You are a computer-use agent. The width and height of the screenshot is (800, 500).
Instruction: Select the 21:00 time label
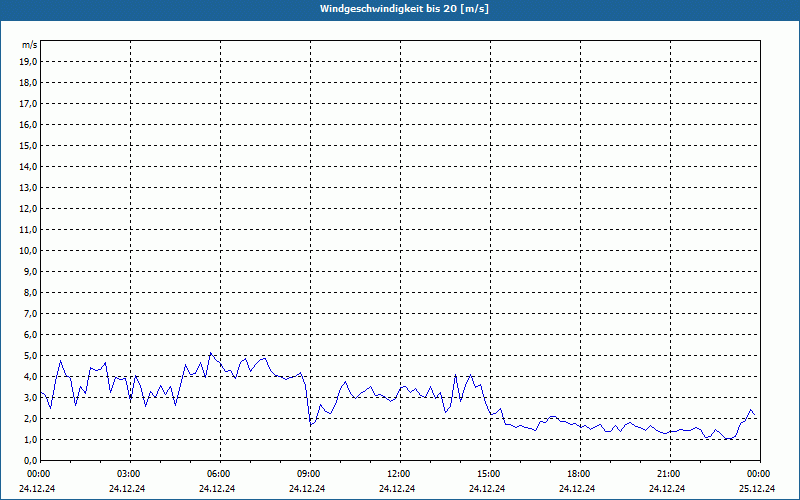pyautogui.click(x=668, y=474)
